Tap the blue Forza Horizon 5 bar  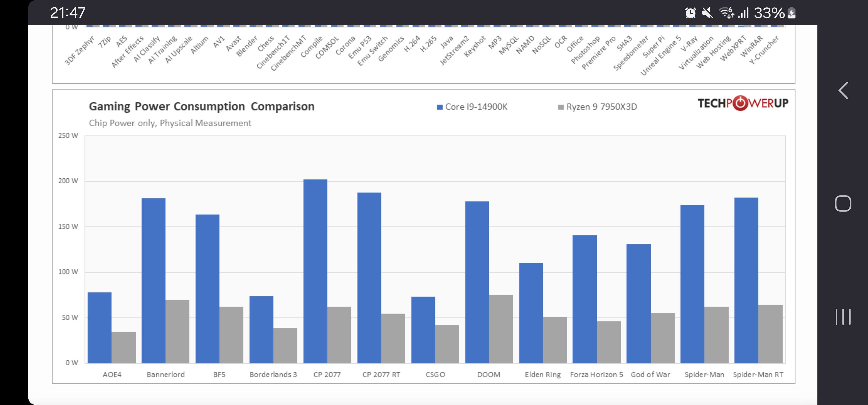[x=584, y=299]
